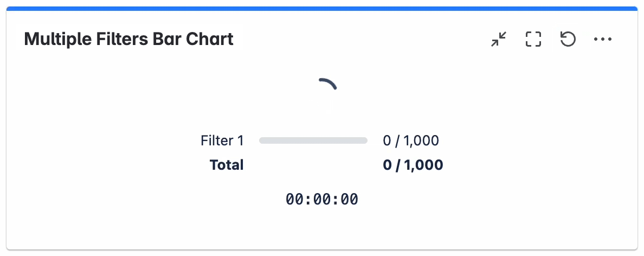Reload data with the circular arrow icon
The width and height of the screenshot is (644, 256).
[568, 39]
